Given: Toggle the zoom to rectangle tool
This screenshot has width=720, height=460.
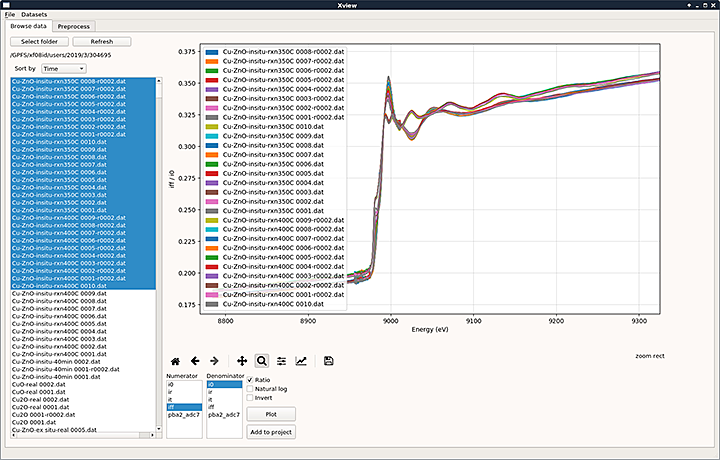Looking at the screenshot, I should [261, 360].
